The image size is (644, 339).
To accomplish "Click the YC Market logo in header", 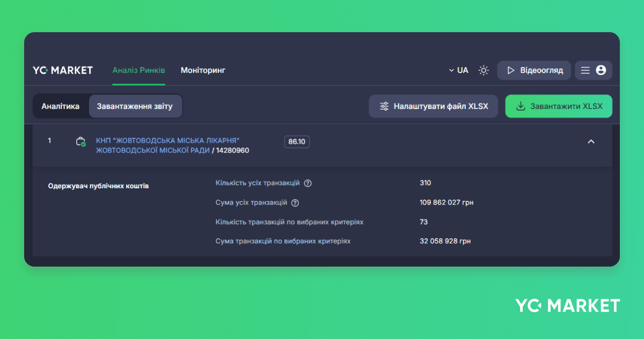I will click(63, 70).
